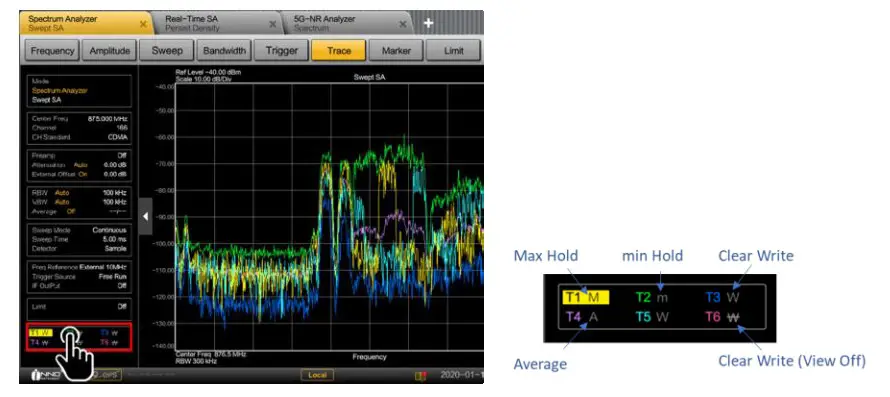890x397 pixels.
Task: Click Trigger Source Free Run value
Action: (x=112, y=277)
